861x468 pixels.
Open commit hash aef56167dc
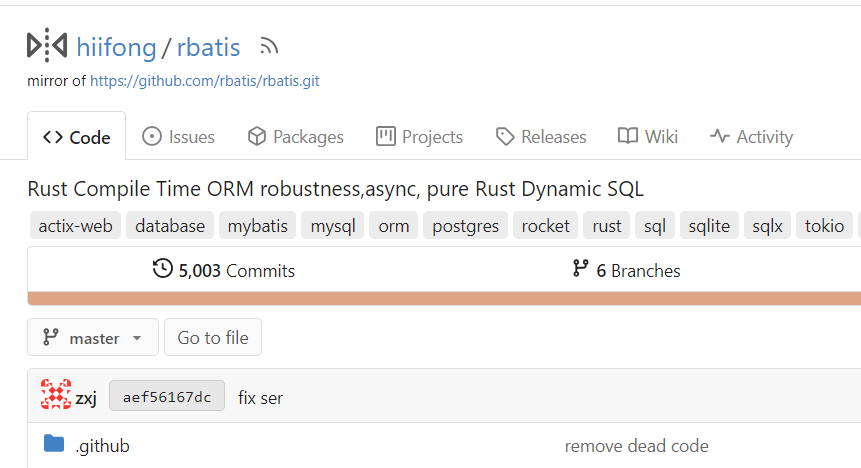[x=167, y=395]
